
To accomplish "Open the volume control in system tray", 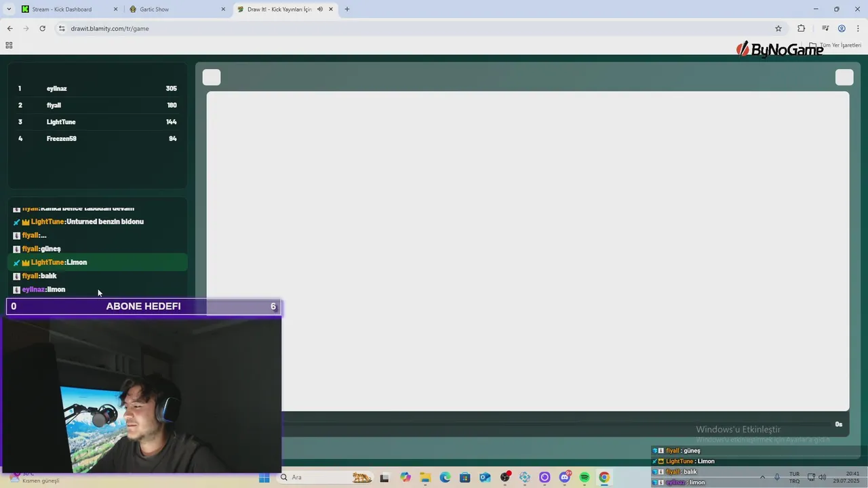I will [x=822, y=477].
